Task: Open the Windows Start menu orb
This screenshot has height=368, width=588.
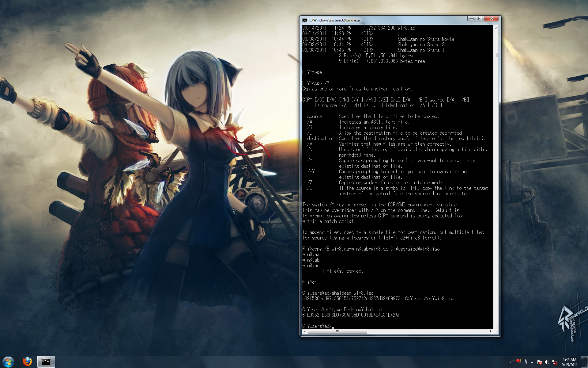Action: coord(8,362)
